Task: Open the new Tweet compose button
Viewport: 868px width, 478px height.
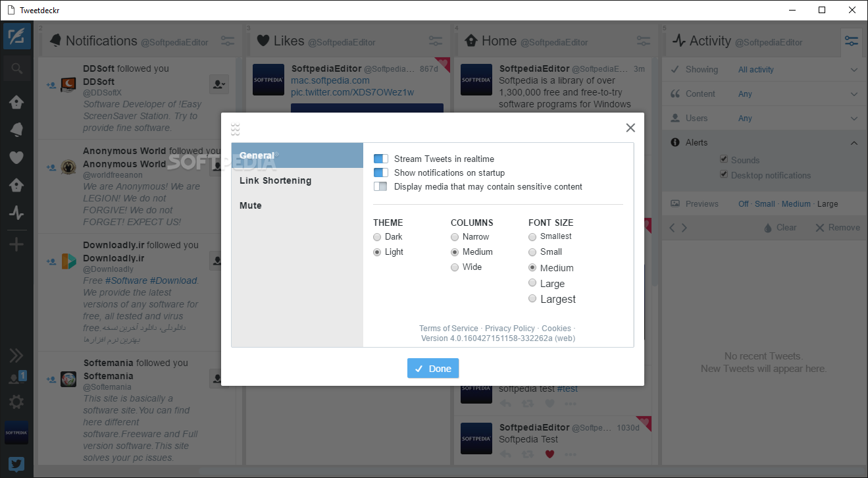Action: [x=16, y=36]
